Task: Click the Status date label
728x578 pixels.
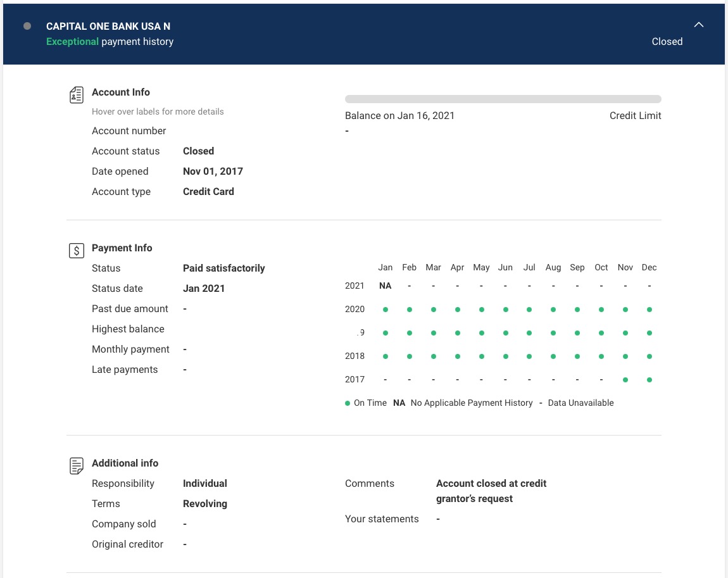Action: tap(117, 289)
